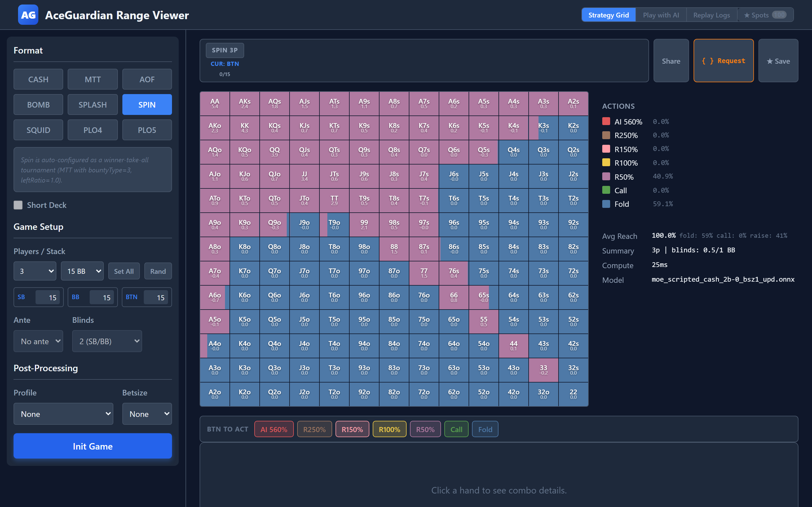
Task: Click the AA cell in the range grid
Action: [x=214, y=103]
